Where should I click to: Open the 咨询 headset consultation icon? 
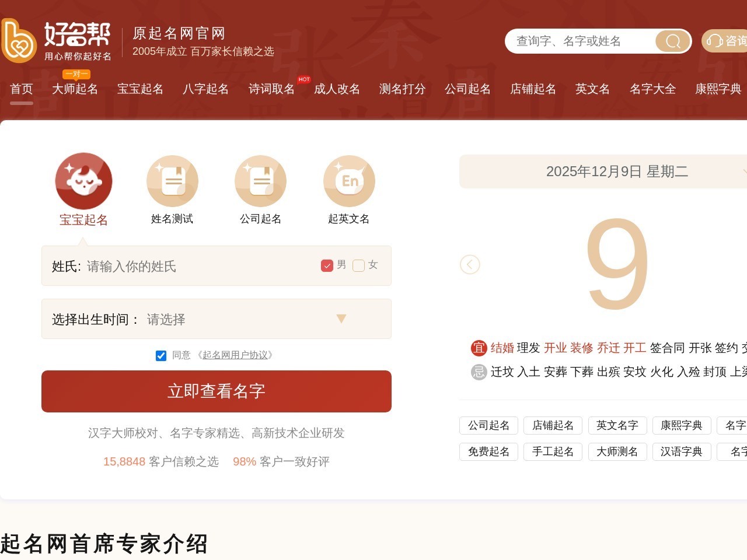[714, 41]
